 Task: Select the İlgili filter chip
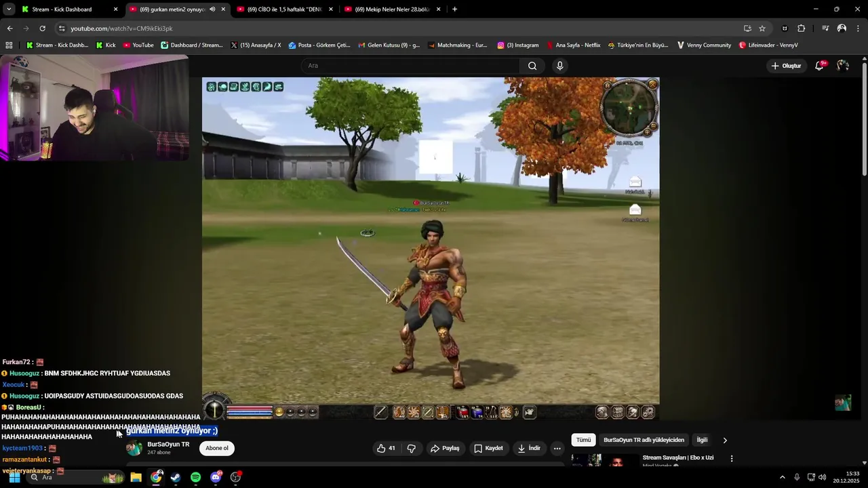click(702, 440)
